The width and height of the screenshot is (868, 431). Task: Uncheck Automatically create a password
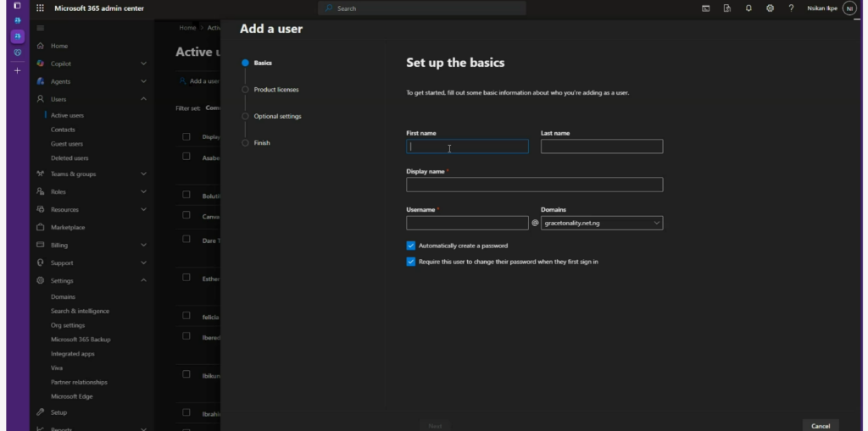click(411, 246)
